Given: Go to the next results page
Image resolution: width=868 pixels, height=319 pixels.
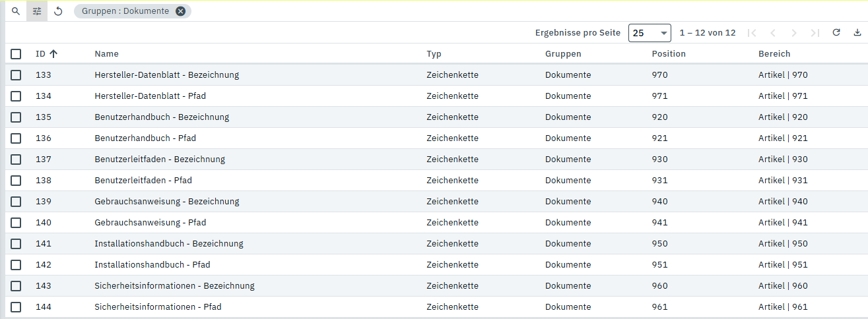Looking at the screenshot, I should pos(794,33).
